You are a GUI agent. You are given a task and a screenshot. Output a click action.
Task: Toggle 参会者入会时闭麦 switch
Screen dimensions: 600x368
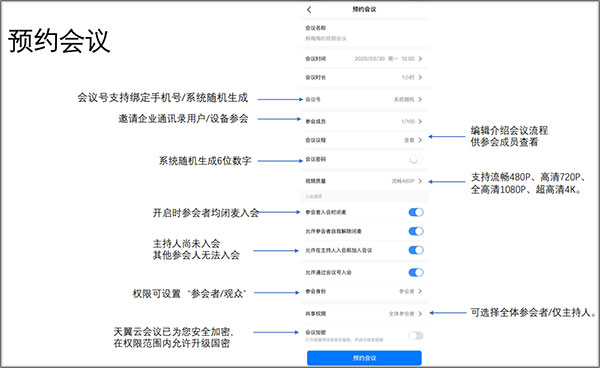tap(416, 212)
